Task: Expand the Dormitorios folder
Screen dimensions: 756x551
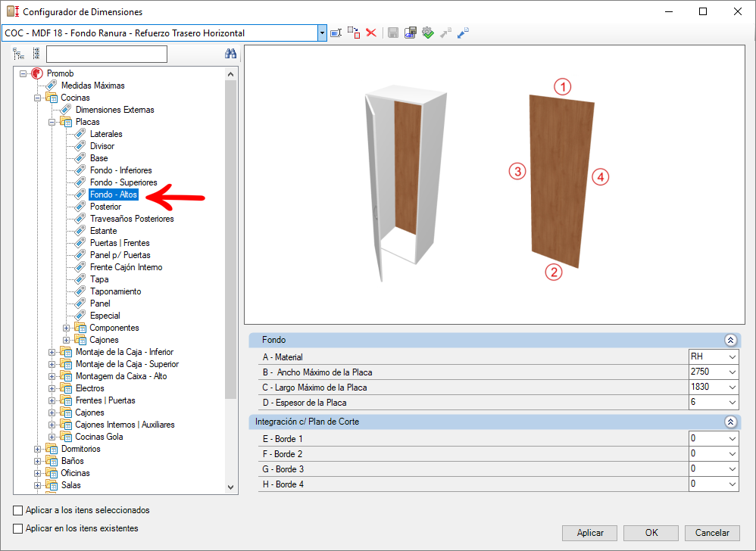Action: (38, 449)
